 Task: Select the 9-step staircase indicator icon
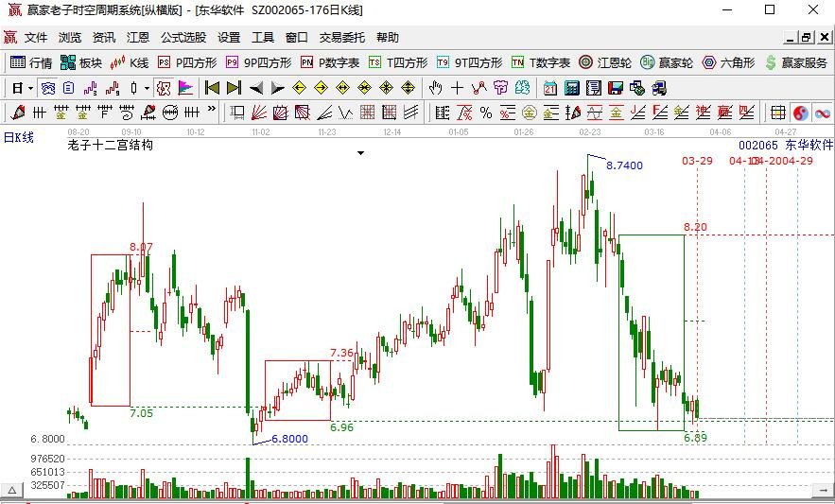tap(113, 88)
